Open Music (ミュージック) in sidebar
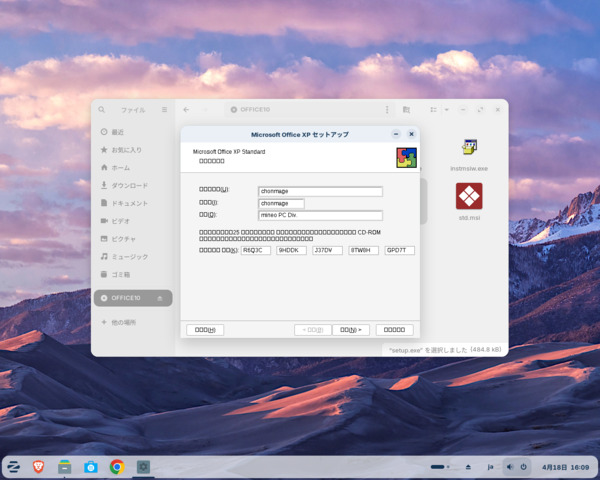Viewport: 600px width, 480px height. coord(133,257)
